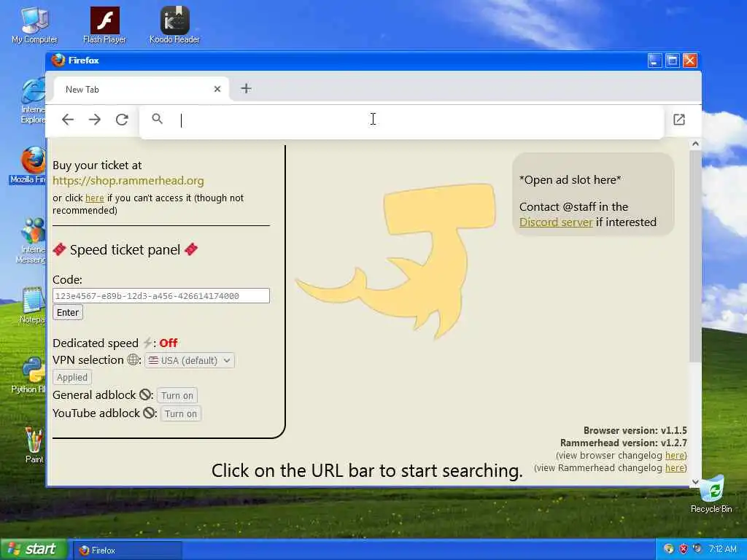Click the Firefox icon in the title bar

58,61
